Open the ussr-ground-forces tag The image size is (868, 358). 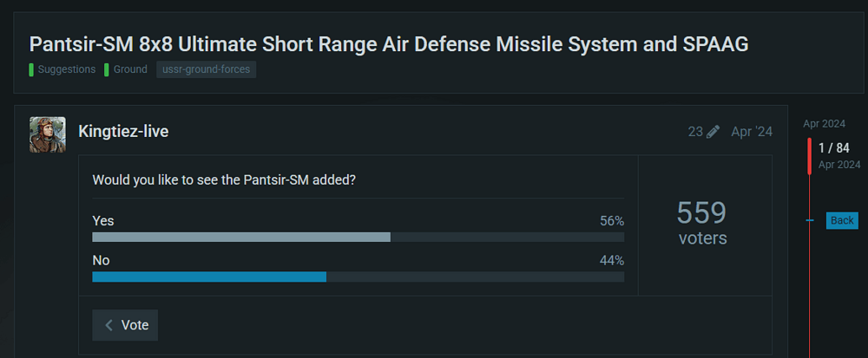(x=206, y=69)
